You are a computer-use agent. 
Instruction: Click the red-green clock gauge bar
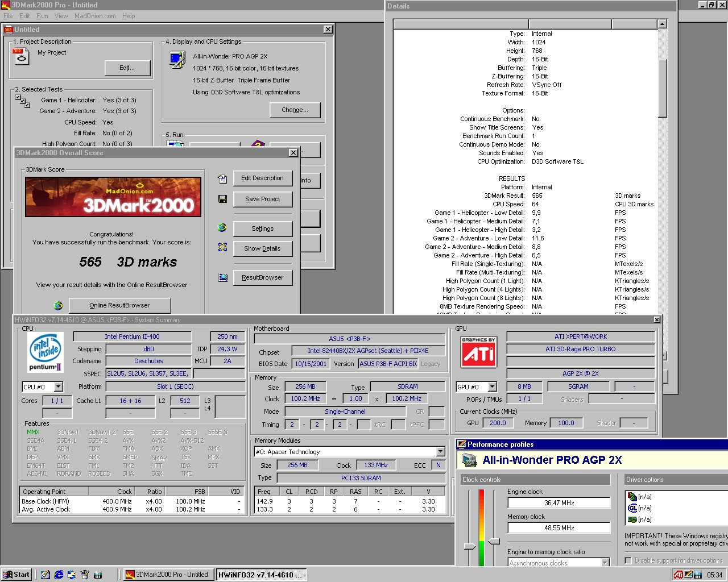tap(482, 527)
